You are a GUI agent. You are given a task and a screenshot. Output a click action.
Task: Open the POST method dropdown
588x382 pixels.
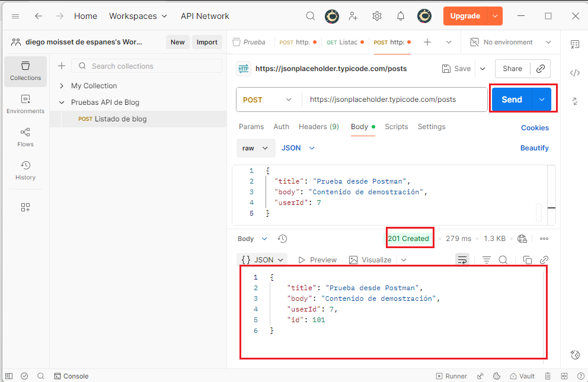(269, 99)
